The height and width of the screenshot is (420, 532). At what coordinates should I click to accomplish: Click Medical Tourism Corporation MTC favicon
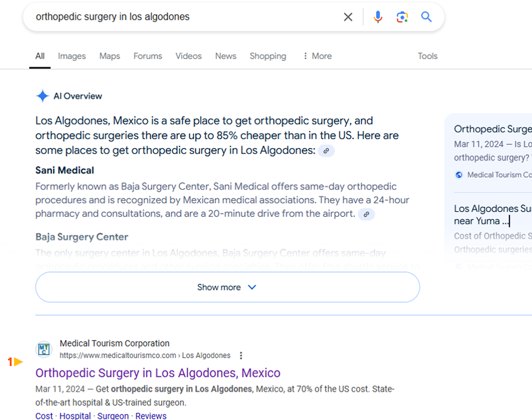(44, 350)
